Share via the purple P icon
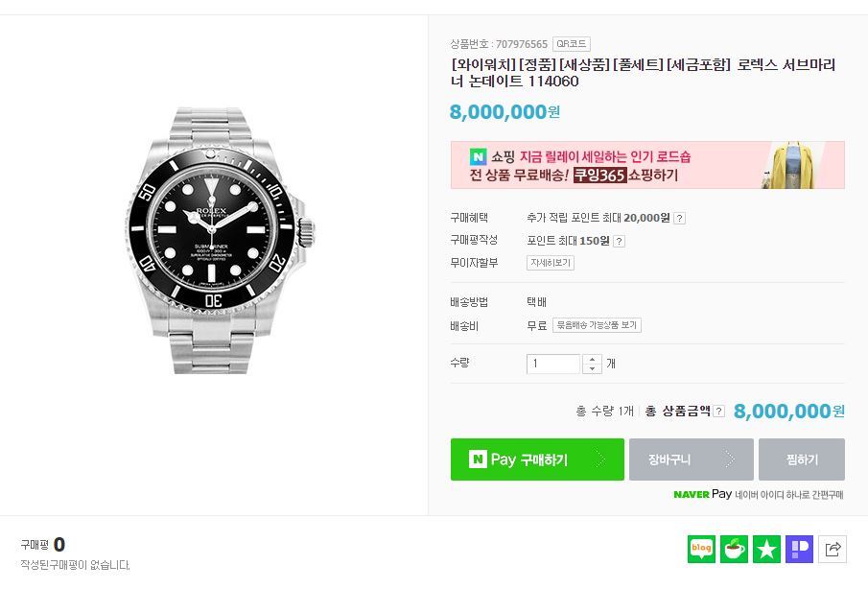 tap(799, 549)
